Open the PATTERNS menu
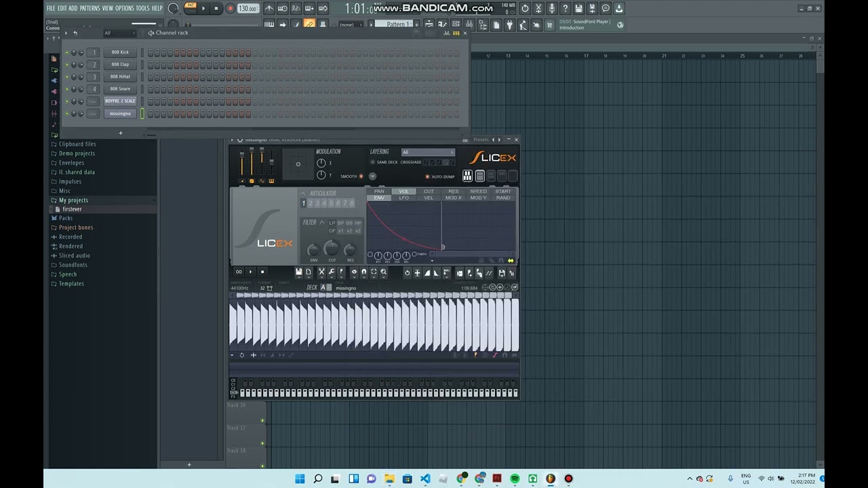 click(x=90, y=8)
